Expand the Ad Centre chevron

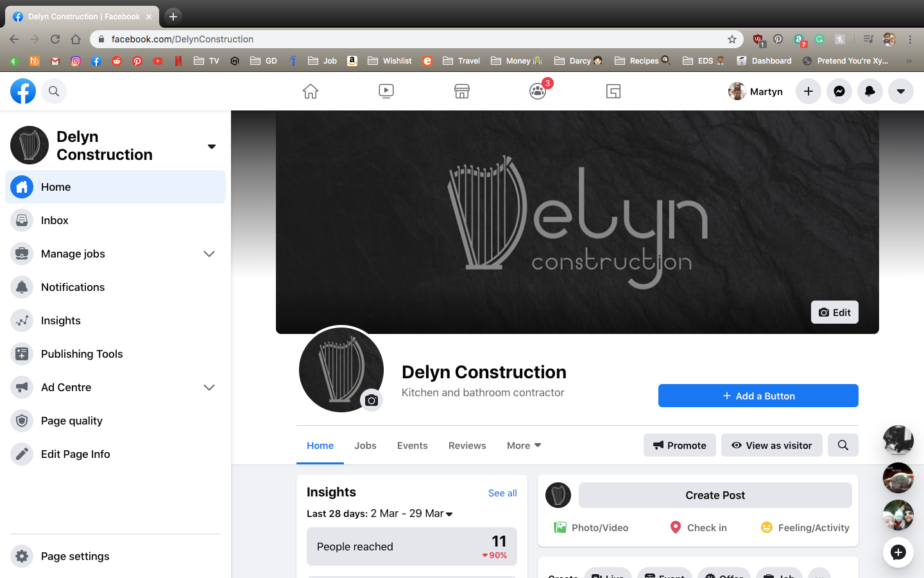coord(209,387)
